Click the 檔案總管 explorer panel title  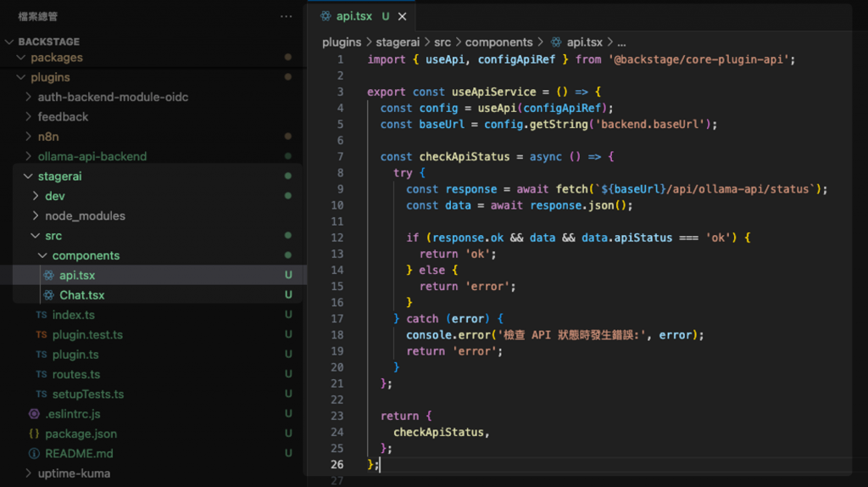coord(37,17)
